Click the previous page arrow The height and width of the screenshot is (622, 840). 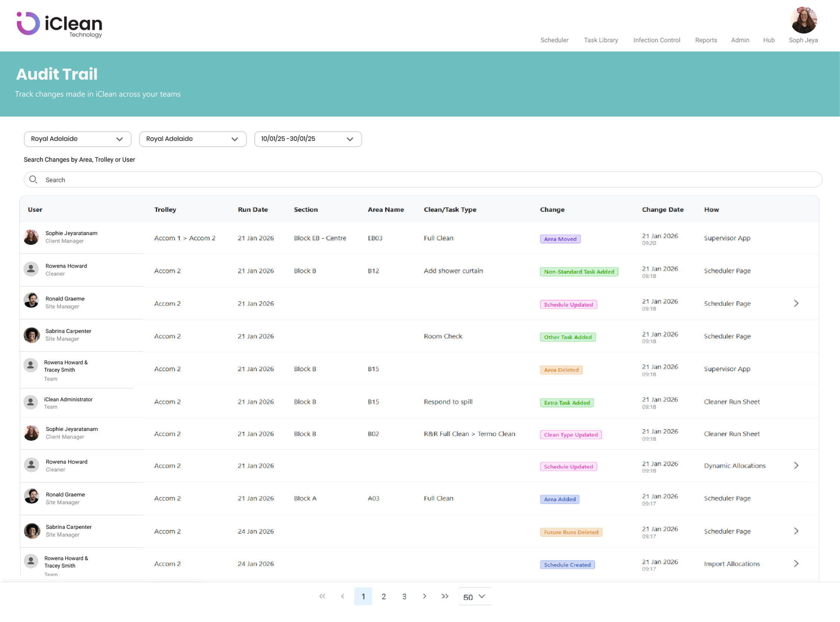343,597
